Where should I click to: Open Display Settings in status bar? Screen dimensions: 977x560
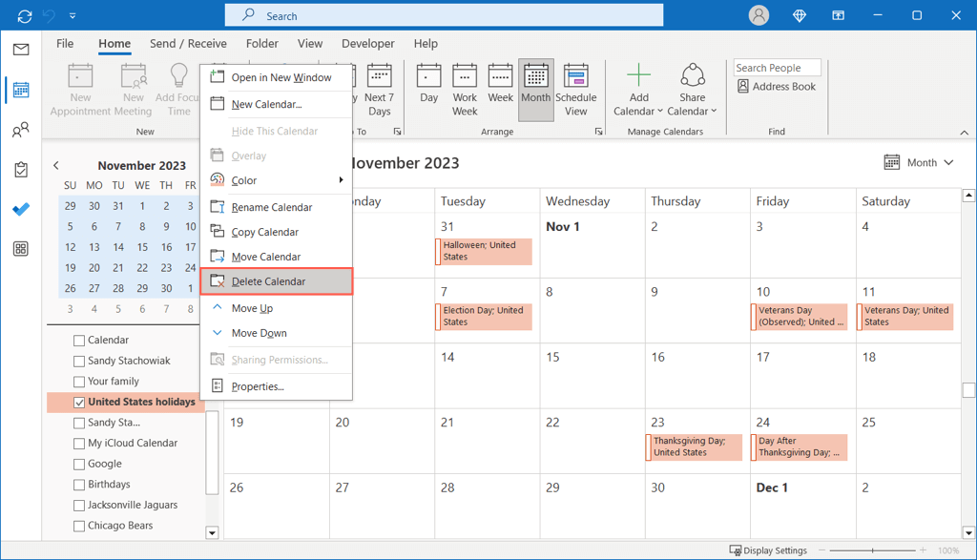coord(768,550)
